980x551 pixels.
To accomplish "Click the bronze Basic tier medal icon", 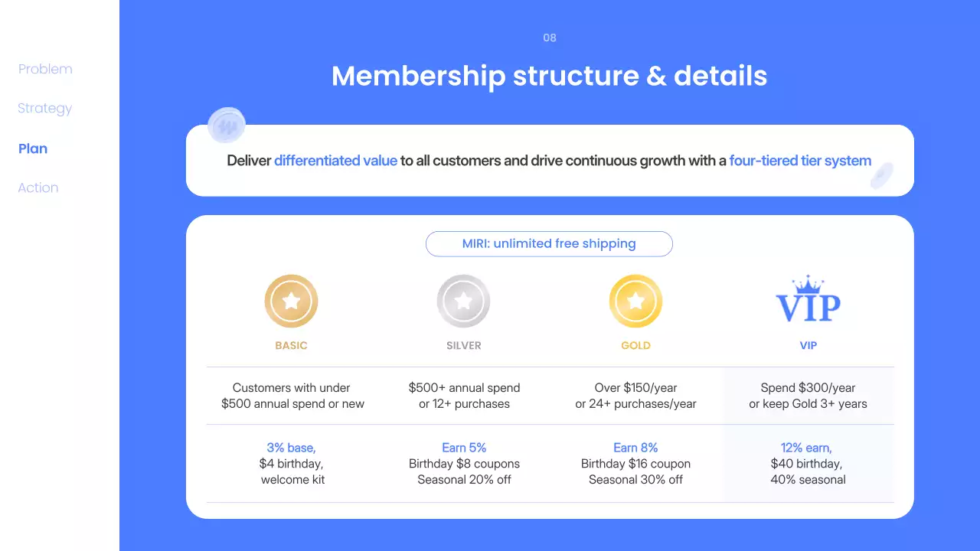I will [x=291, y=301].
